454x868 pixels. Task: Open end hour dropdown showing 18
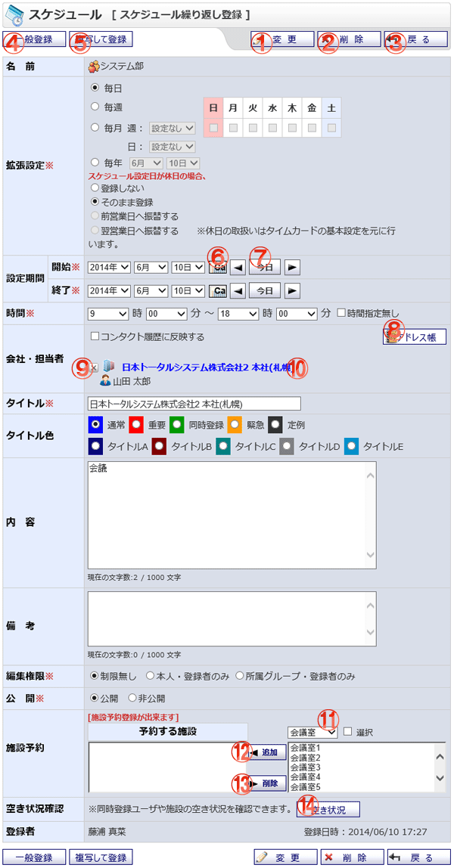coord(238,314)
